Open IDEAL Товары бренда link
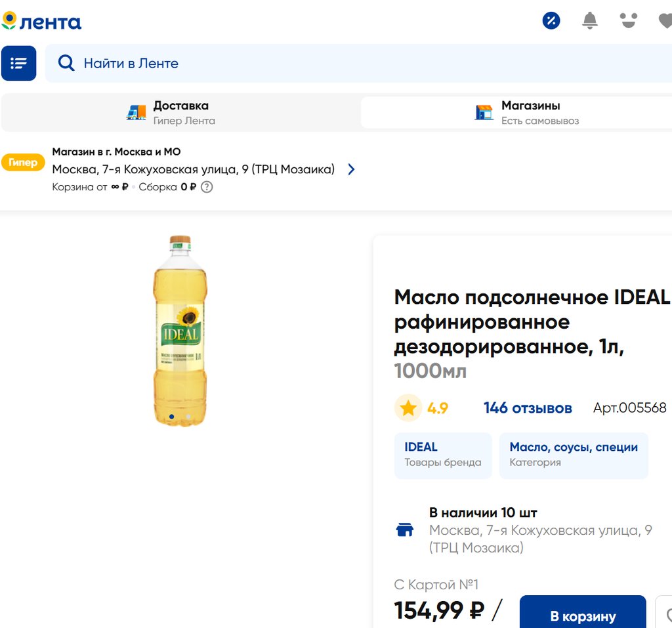The height and width of the screenshot is (628, 672). click(443, 455)
